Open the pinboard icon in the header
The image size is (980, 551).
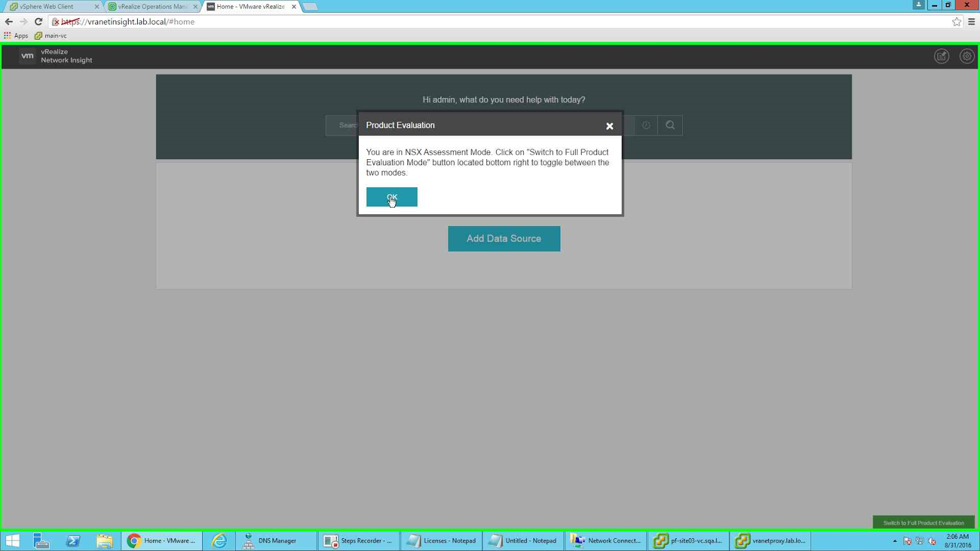(941, 56)
